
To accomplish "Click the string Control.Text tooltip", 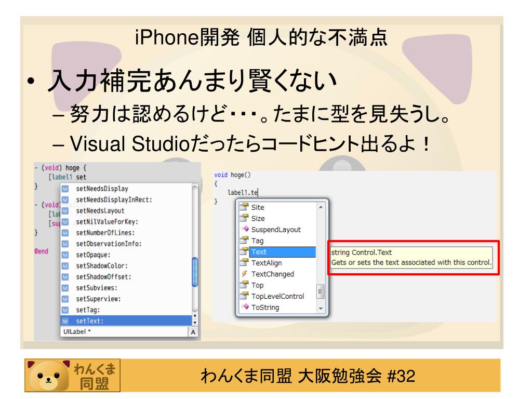I will point(411,258).
